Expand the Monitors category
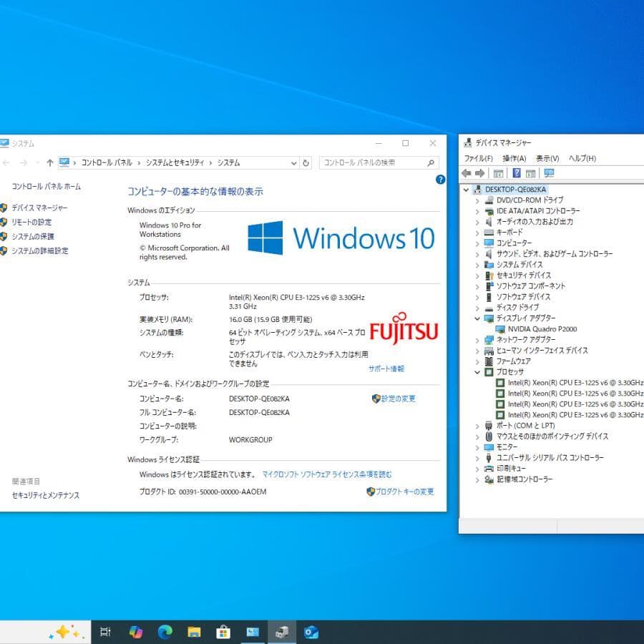Screen dimensions: 644x644 477,447
